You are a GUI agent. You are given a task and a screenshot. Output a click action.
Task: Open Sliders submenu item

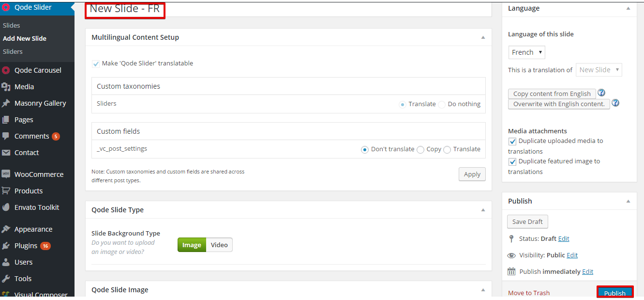click(x=13, y=51)
